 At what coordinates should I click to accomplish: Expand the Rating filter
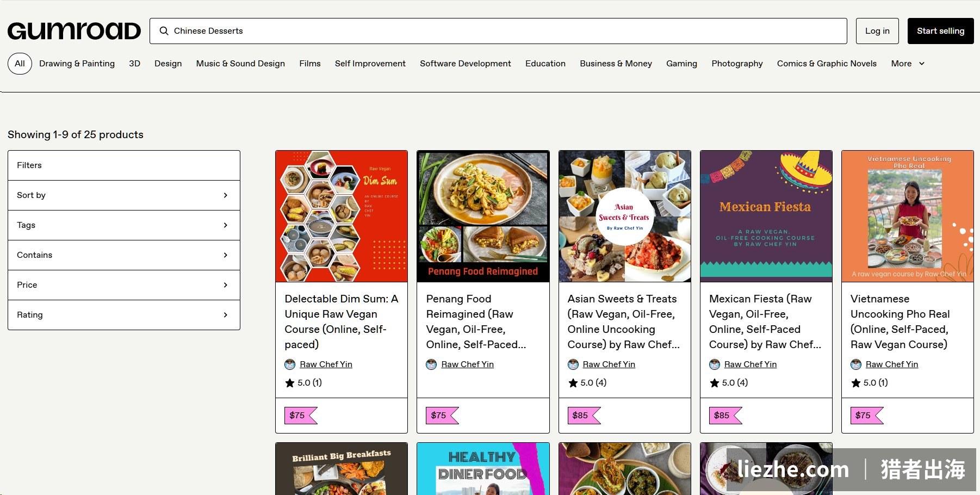(124, 315)
